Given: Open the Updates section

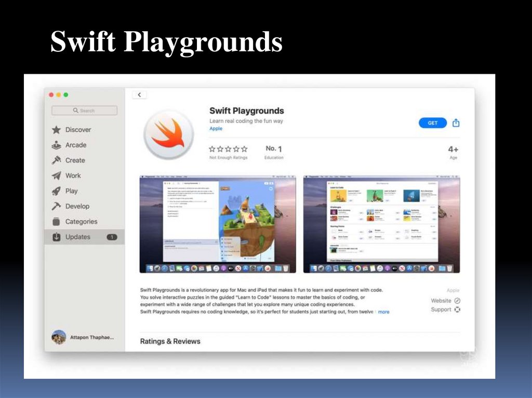Looking at the screenshot, I should tap(84, 237).
